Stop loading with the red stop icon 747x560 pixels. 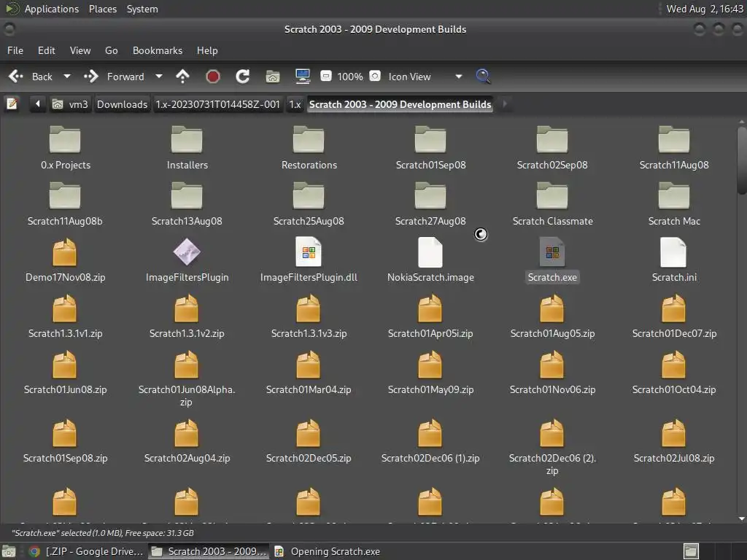[x=212, y=76]
